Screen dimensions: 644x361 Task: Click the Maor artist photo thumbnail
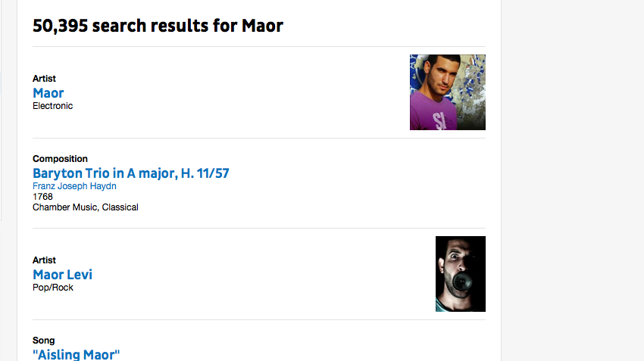tap(447, 92)
